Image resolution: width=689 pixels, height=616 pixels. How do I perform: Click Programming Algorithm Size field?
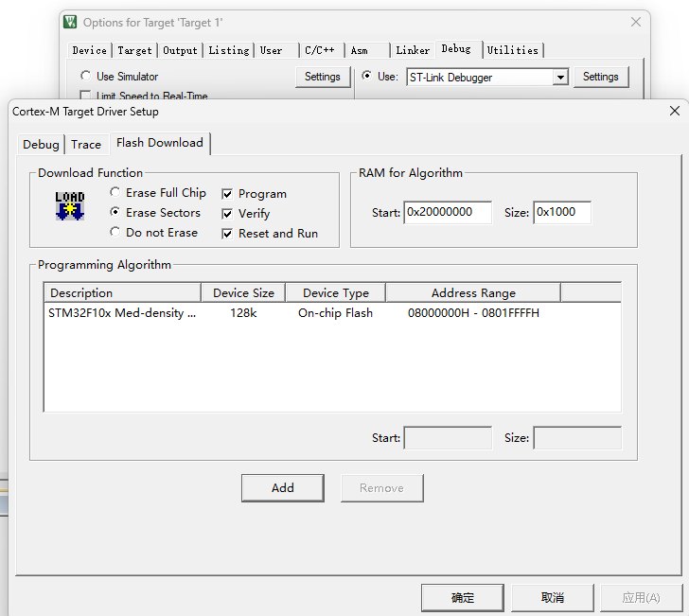coord(578,438)
